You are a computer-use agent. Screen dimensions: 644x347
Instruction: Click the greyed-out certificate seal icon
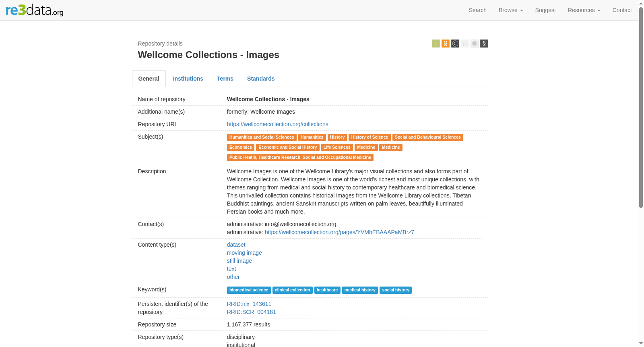(x=475, y=44)
